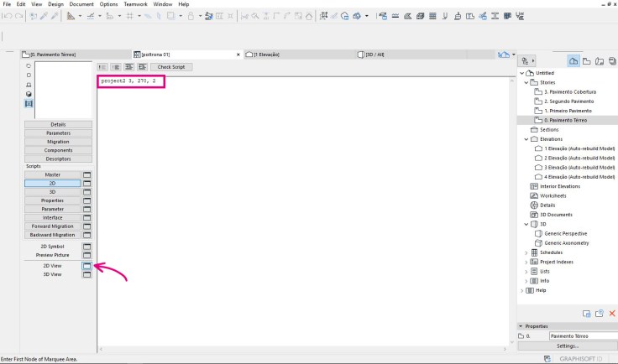Click the outdent script lines icon
This screenshot has height=364, width=618.
point(142,67)
